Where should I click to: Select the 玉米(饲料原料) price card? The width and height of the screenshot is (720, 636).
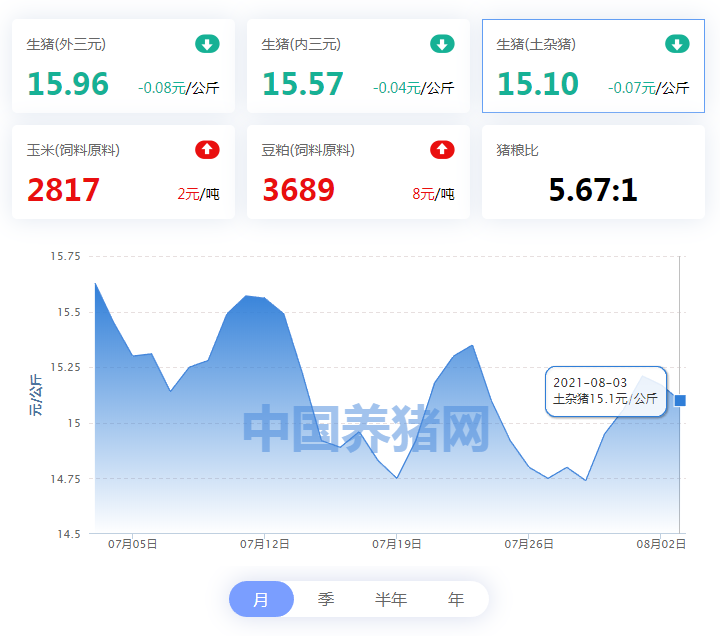[123, 172]
